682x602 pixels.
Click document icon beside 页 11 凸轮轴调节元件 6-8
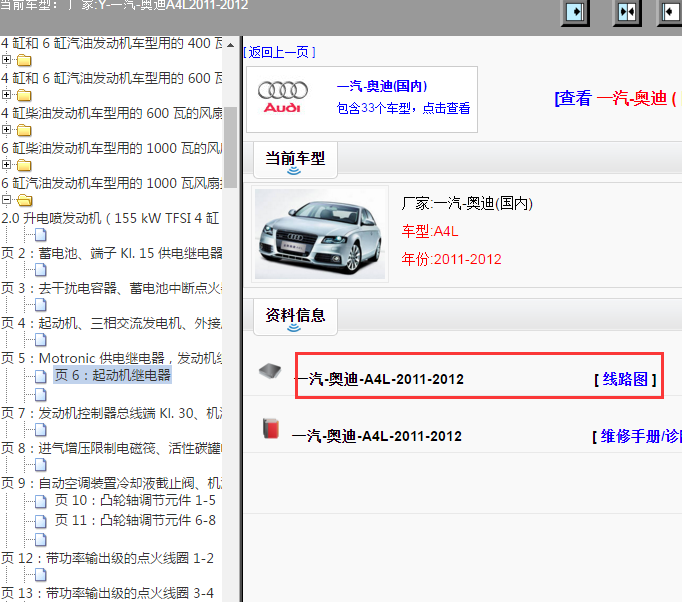[40, 521]
